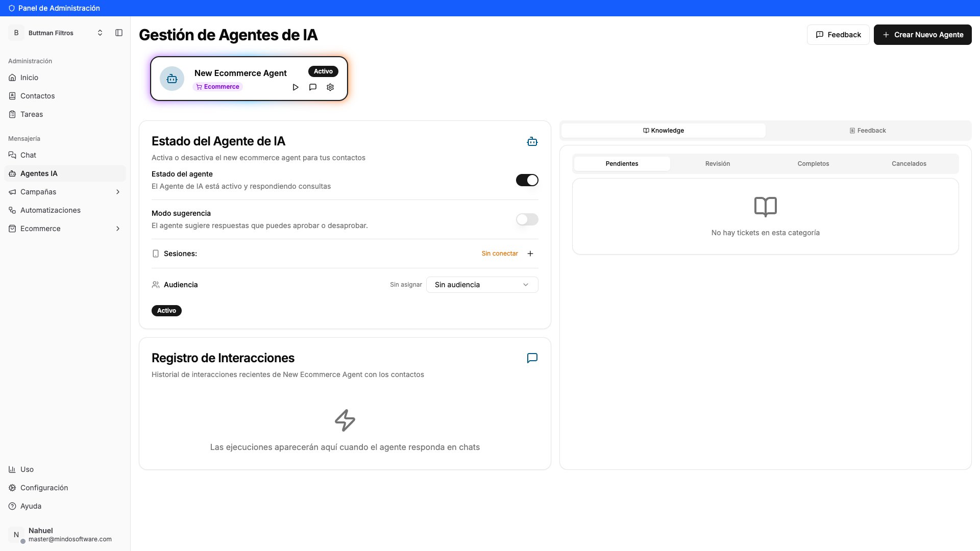Viewport: 980px width, 551px height.
Task: Click the Ecommerce tag on the agent card
Action: (217, 87)
